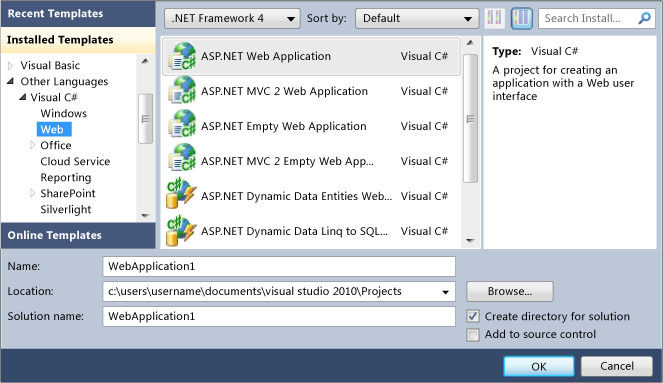Expand the Visual Basic tree node
The width and height of the screenshot is (663, 383).
(11, 66)
